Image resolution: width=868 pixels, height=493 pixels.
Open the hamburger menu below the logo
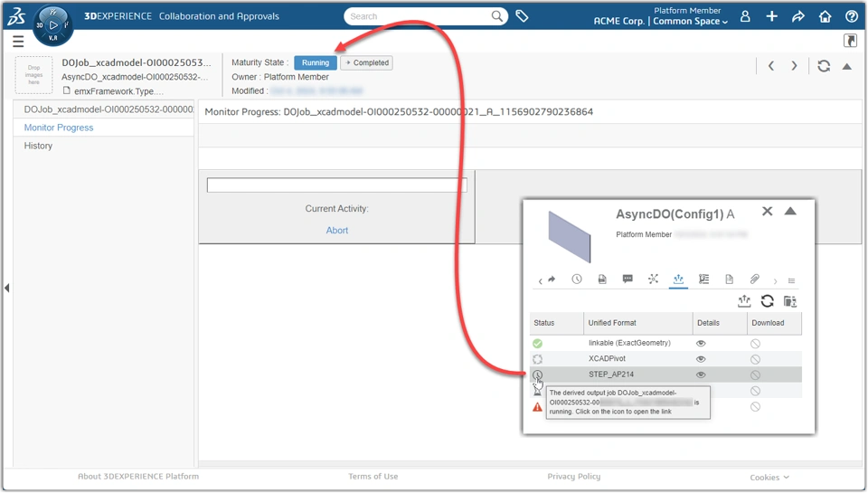[18, 41]
